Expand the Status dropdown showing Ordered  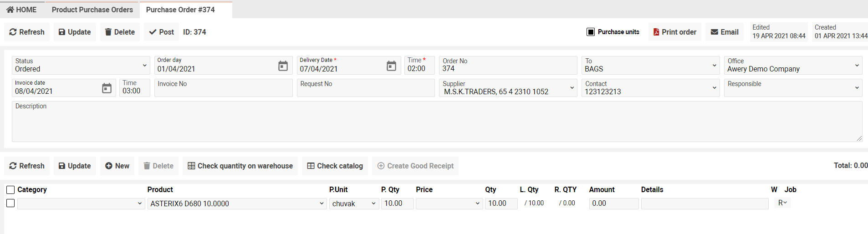144,66
